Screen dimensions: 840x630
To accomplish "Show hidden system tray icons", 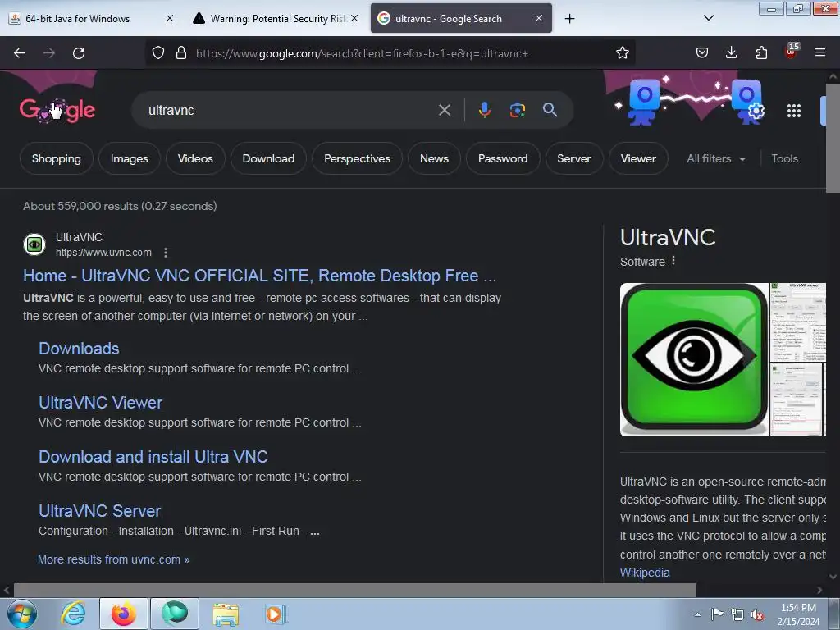I will click(x=697, y=614).
